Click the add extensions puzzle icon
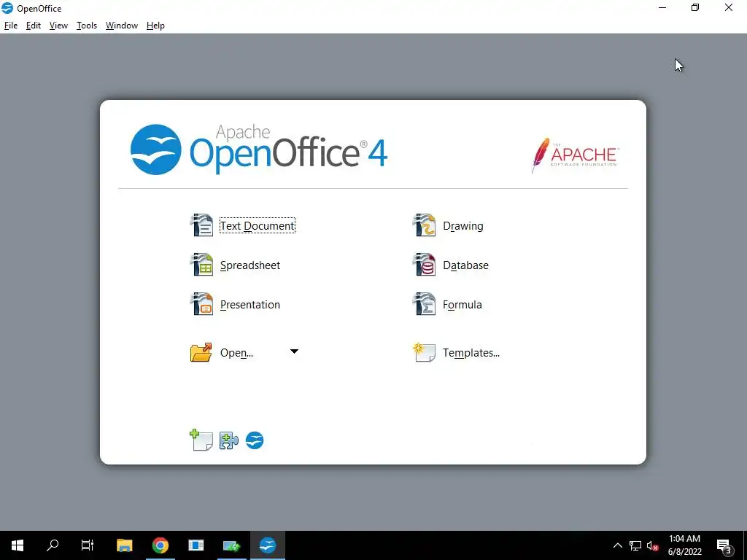747x560 pixels. pyautogui.click(x=228, y=440)
